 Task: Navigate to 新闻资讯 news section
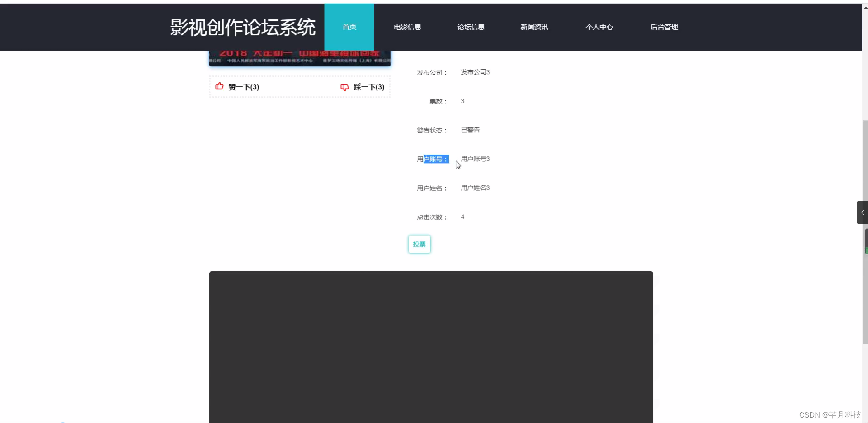point(534,27)
